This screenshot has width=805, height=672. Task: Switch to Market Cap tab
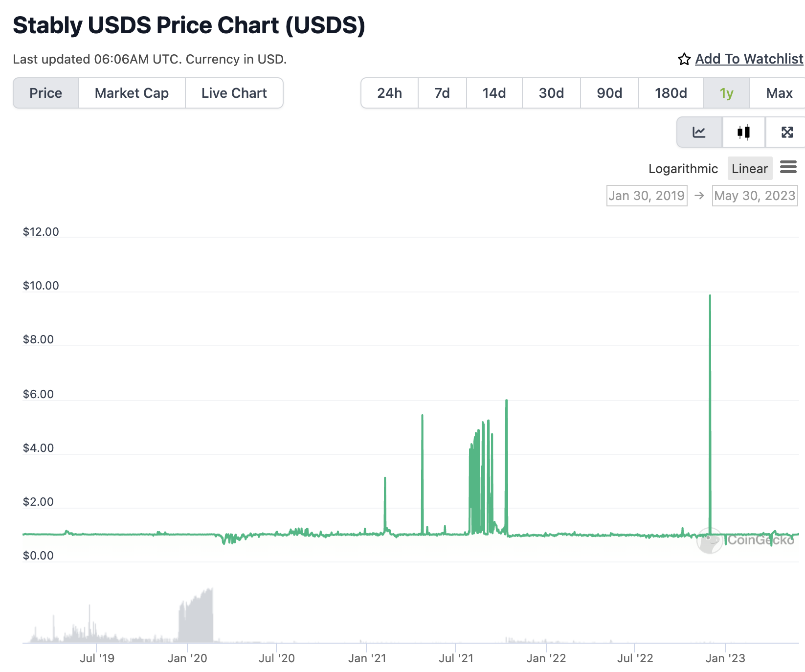click(x=132, y=93)
